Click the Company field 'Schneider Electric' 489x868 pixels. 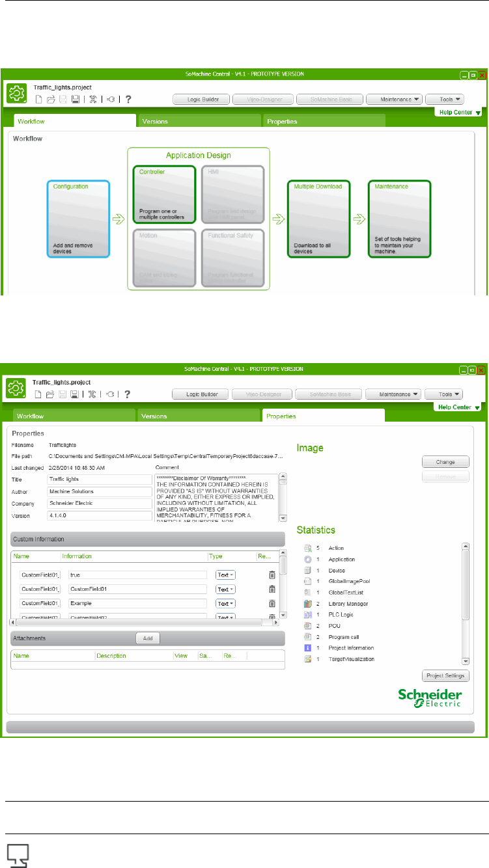tap(100, 504)
